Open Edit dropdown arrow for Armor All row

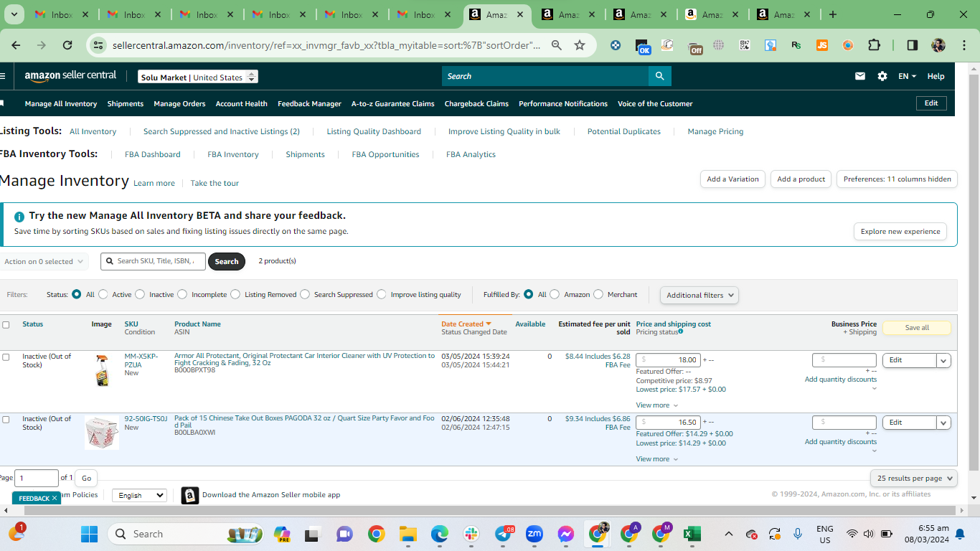tap(943, 361)
